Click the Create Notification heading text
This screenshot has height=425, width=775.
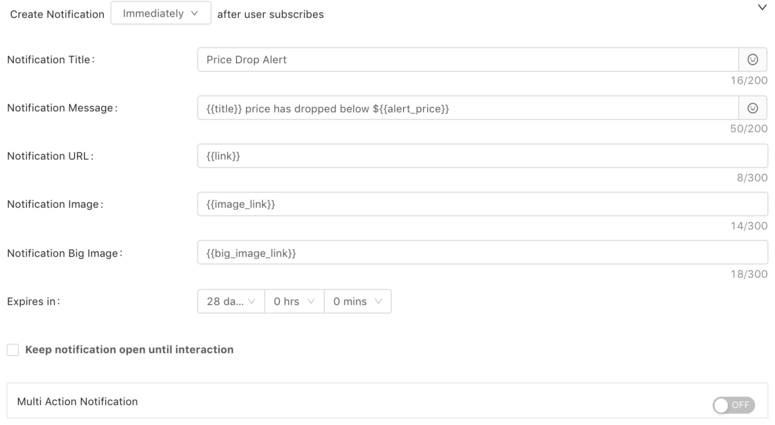point(57,14)
